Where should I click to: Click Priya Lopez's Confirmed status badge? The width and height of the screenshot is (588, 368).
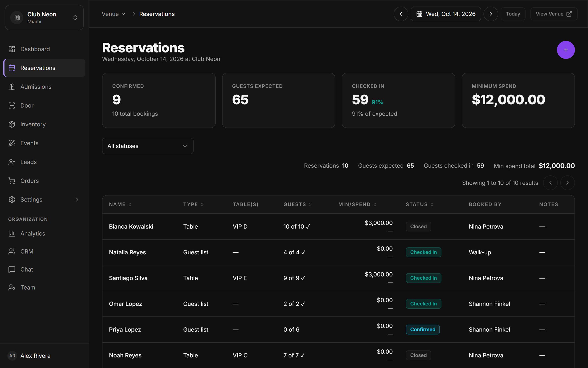(423, 329)
